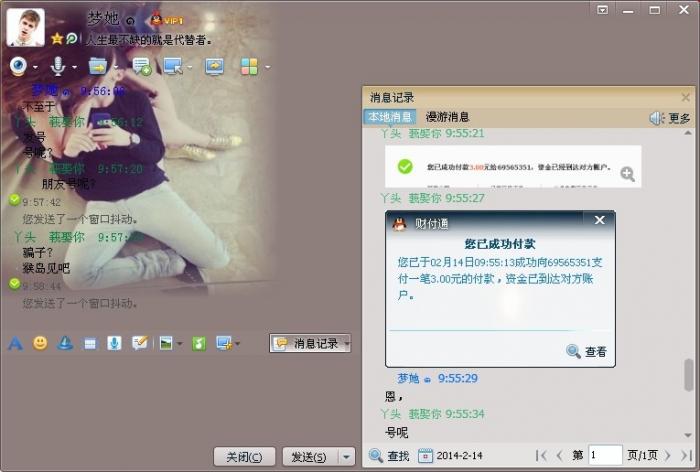Click the 财付通 penguin icon in popup
This screenshot has height=472, width=700.
400,223
